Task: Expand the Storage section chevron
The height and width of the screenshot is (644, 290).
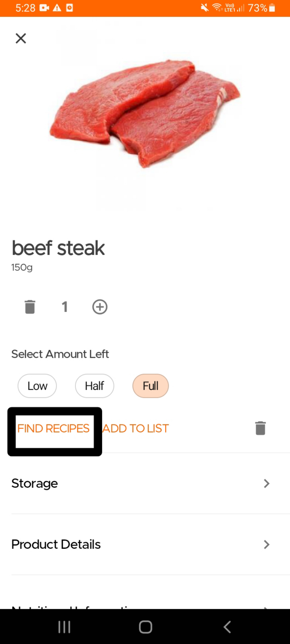Action: click(x=267, y=483)
